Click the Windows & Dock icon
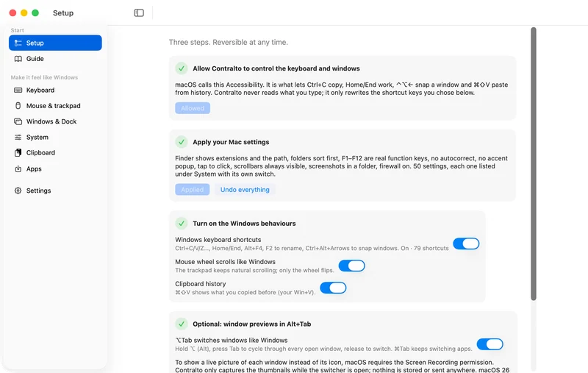Screen dimensions: 588x373 pos(18,121)
